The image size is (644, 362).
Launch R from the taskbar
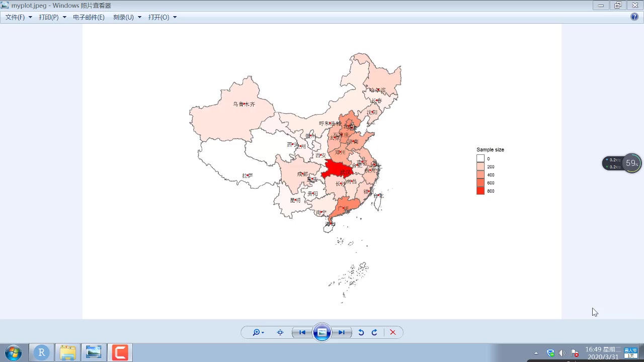coord(41,352)
